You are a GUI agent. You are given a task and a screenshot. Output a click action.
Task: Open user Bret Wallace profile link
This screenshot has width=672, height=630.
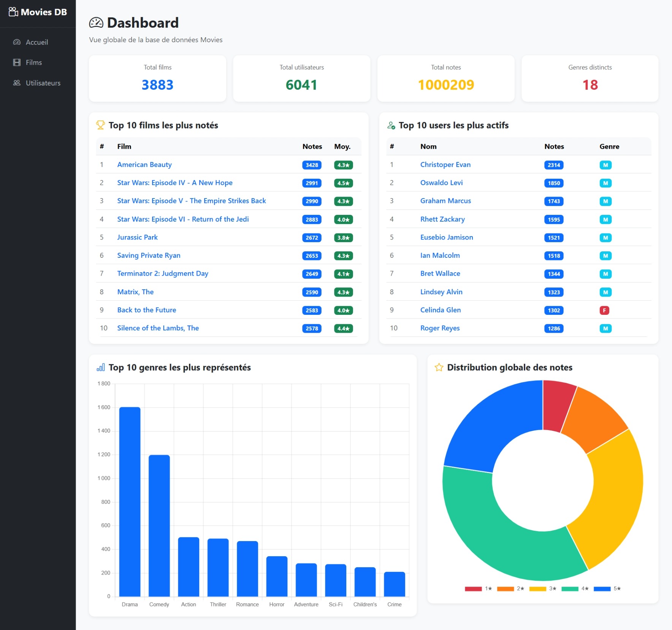(x=440, y=273)
